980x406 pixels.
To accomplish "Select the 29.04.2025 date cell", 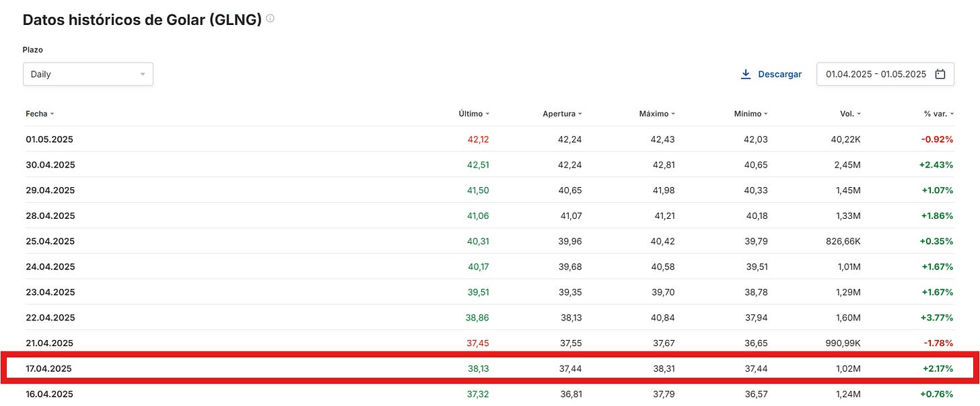I will 50,191.
